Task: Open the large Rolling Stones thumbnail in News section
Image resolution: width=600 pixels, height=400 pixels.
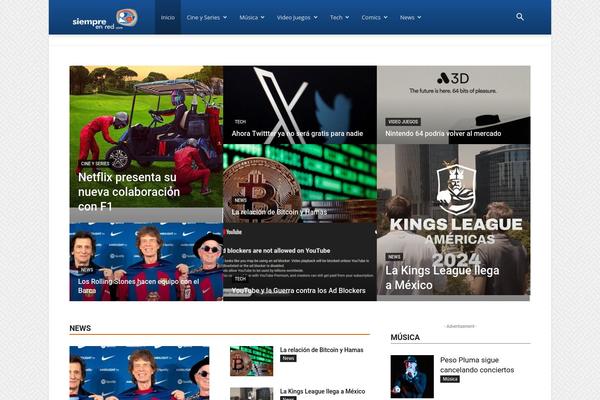Action: [x=139, y=373]
